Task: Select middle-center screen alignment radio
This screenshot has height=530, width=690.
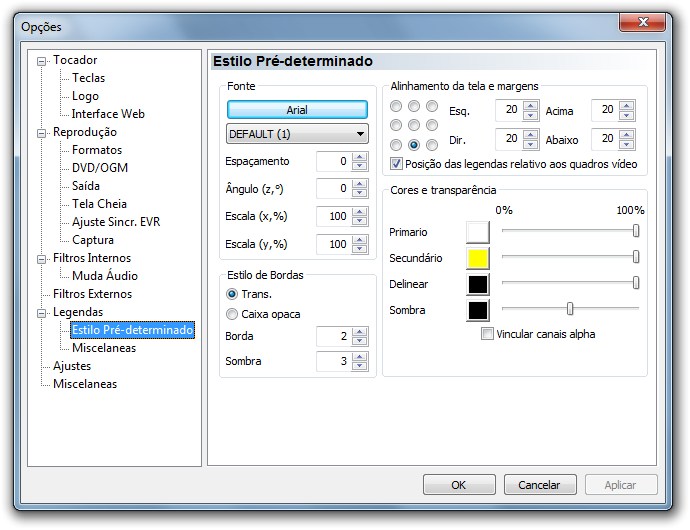Action: pos(414,125)
